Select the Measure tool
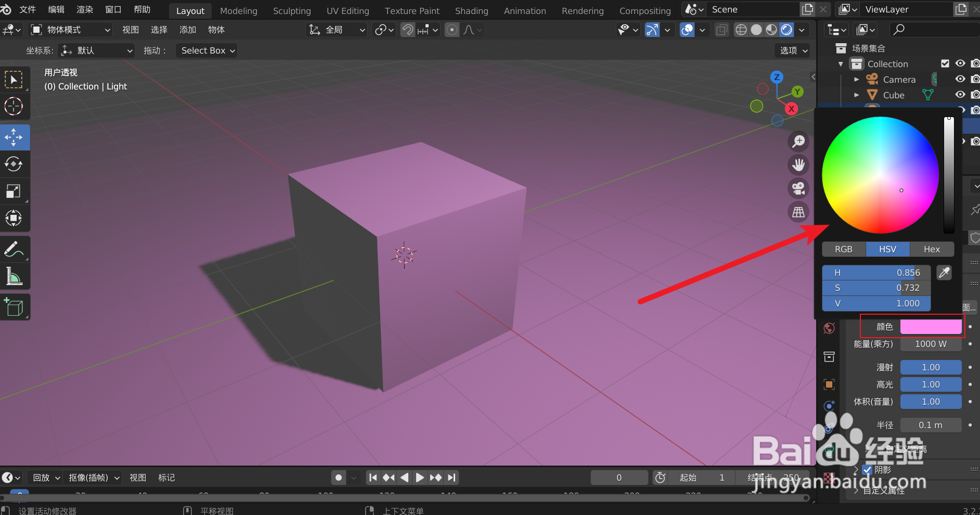 pyautogui.click(x=14, y=276)
